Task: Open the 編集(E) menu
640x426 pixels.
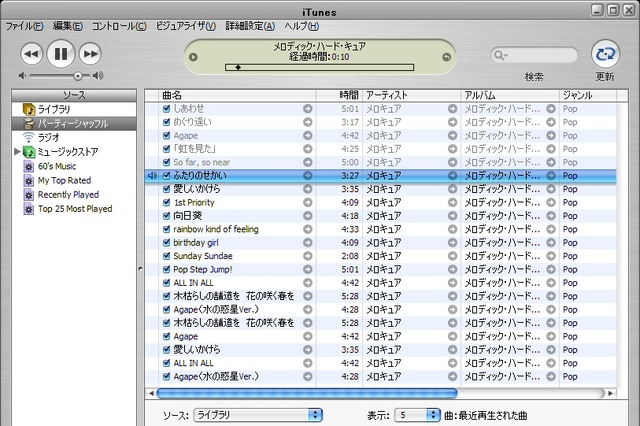Action: point(68,26)
